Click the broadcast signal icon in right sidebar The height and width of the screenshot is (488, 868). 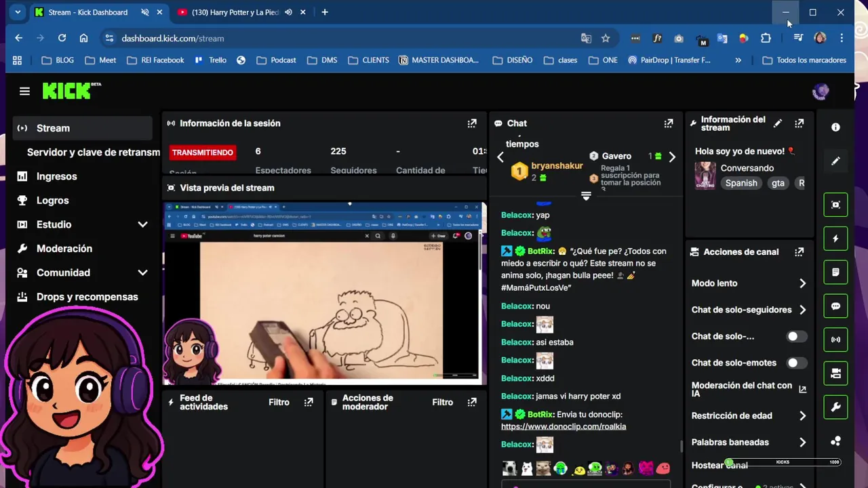tap(835, 340)
